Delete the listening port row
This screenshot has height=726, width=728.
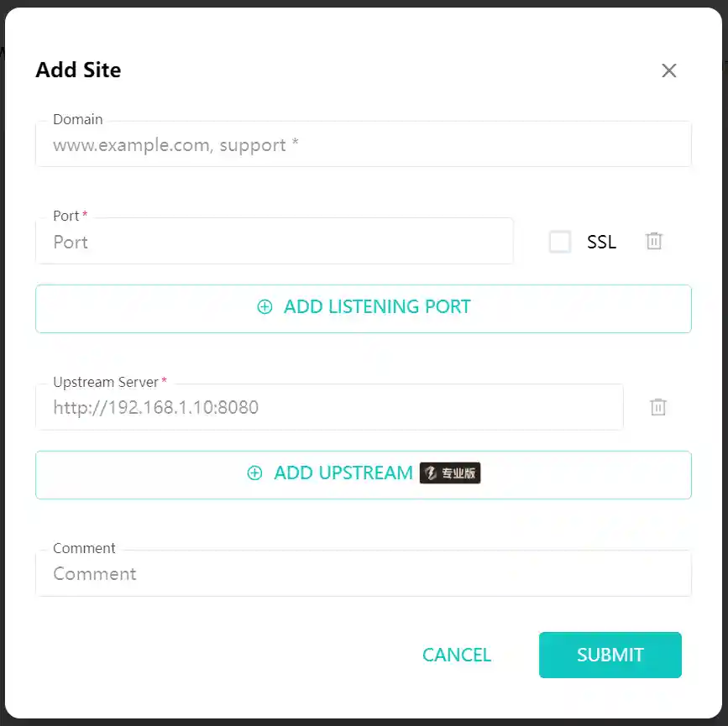point(654,242)
